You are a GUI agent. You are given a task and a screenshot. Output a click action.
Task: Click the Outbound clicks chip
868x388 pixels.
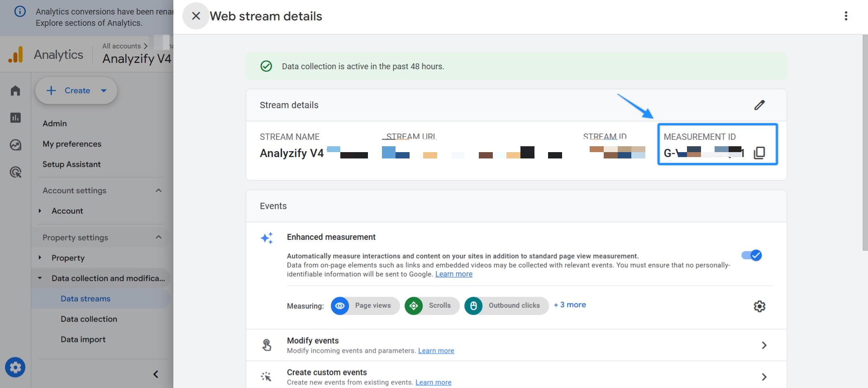point(506,306)
